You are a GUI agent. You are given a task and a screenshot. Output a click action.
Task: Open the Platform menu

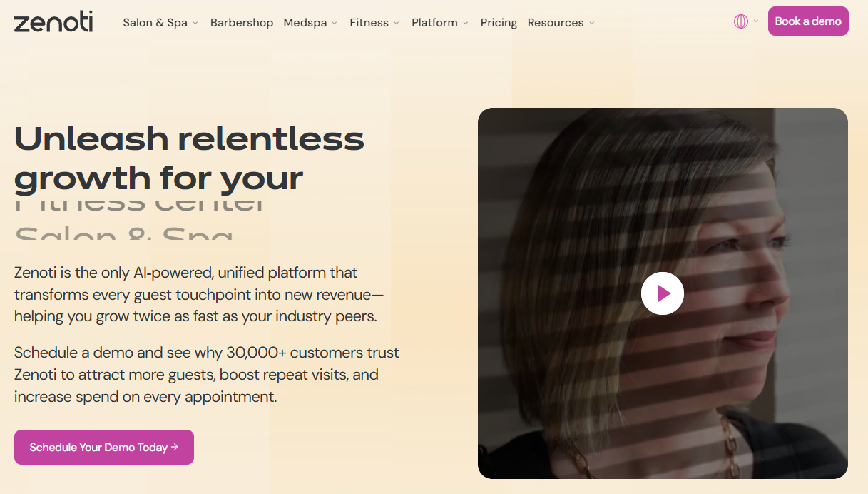pos(434,23)
